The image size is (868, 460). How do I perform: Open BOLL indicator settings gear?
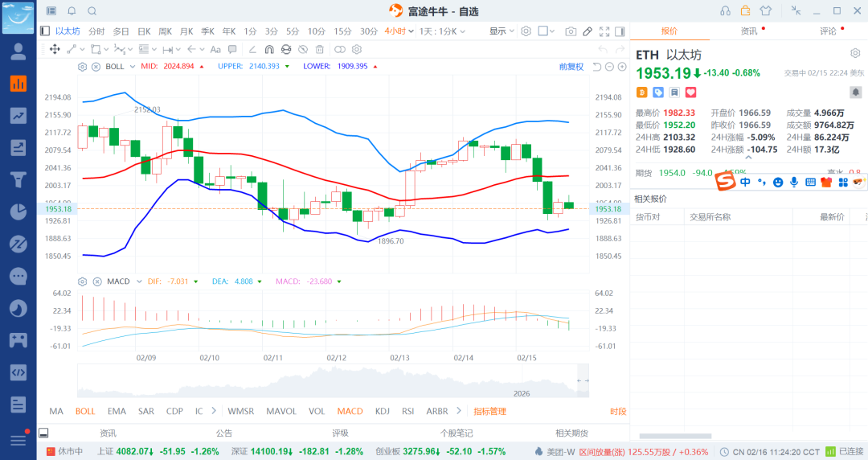coord(82,67)
